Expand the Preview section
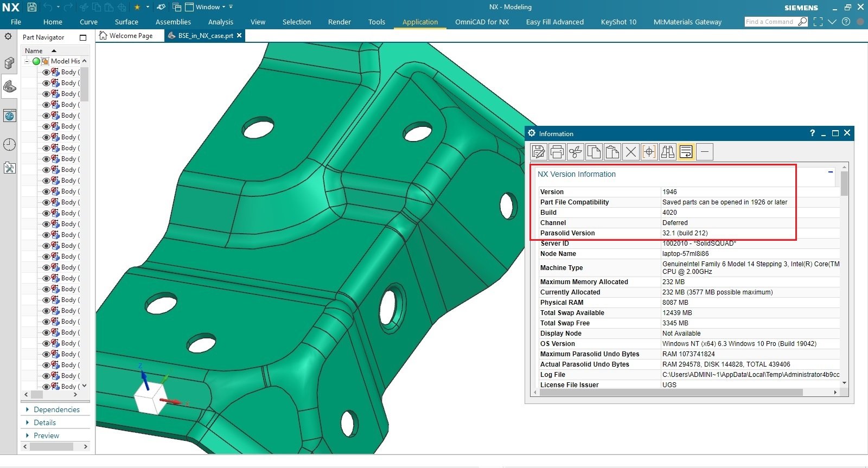 [28, 435]
